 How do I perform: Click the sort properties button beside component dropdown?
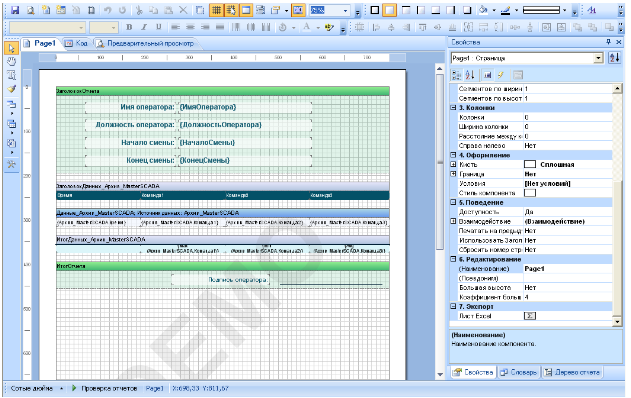(x=615, y=58)
